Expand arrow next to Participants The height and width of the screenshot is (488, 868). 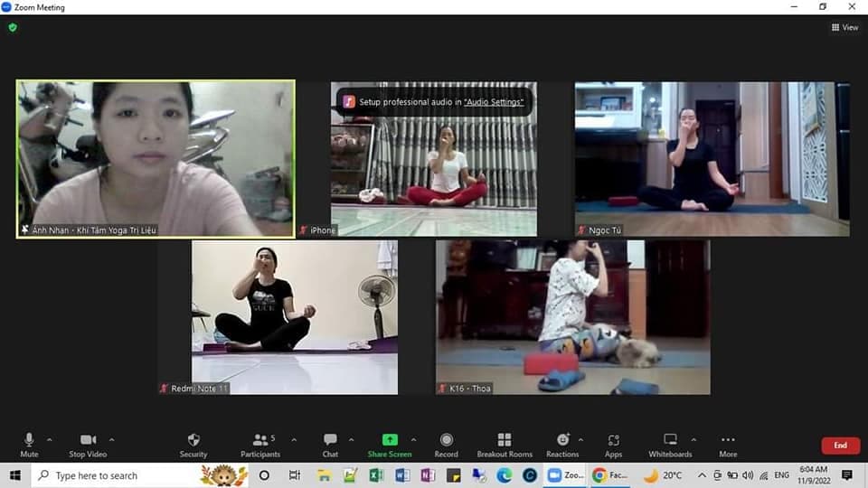pos(294,440)
